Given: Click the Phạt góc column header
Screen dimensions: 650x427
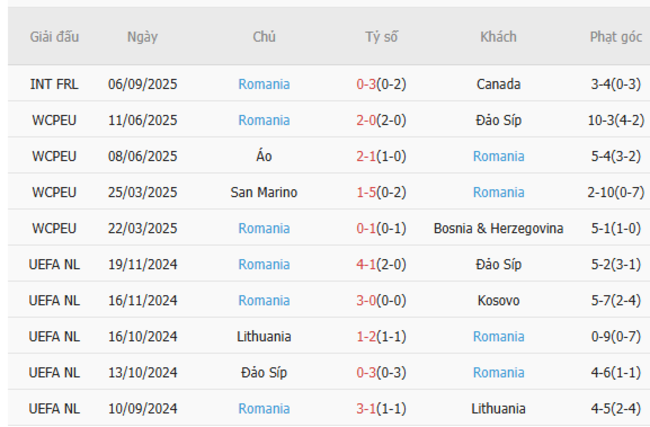Looking at the screenshot, I should [615, 37].
